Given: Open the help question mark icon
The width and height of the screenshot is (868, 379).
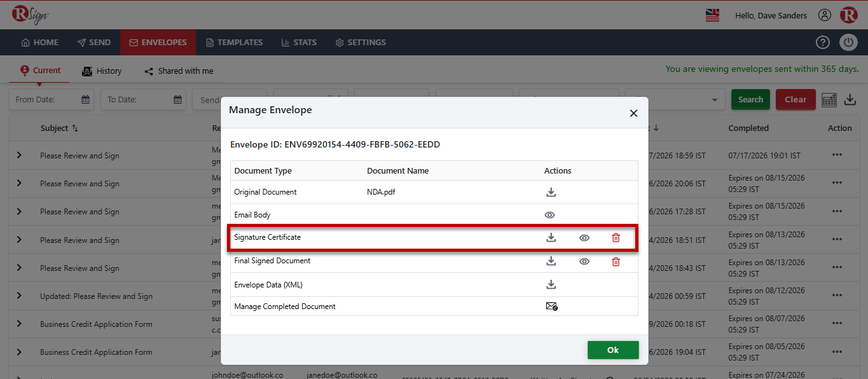Looking at the screenshot, I should tap(823, 43).
